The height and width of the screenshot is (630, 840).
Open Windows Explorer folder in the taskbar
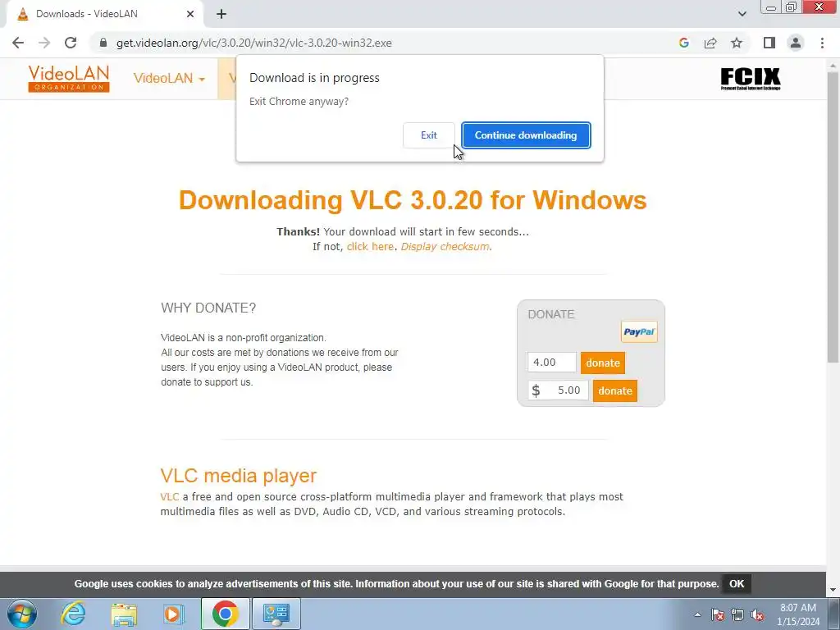(124, 614)
